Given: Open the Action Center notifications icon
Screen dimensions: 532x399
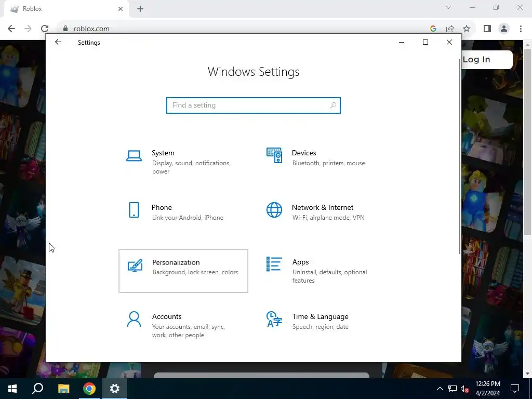Looking at the screenshot, I should tap(515, 389).
